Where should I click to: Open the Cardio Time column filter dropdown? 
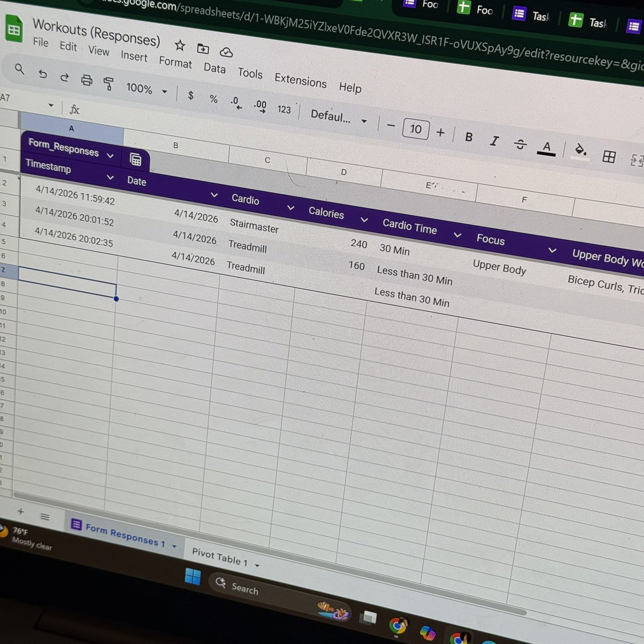tap(457, 235)
